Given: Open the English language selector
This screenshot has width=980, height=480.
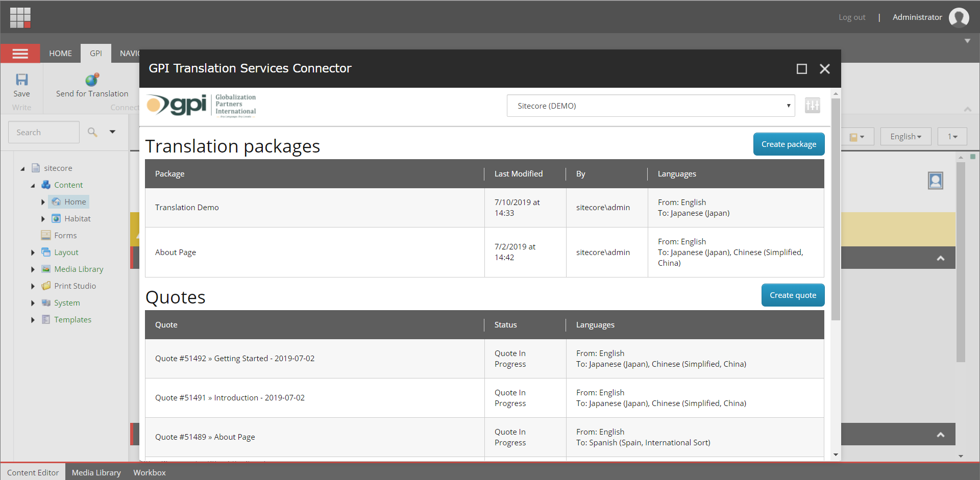Looking at the screenshot, I should [905, 136].
